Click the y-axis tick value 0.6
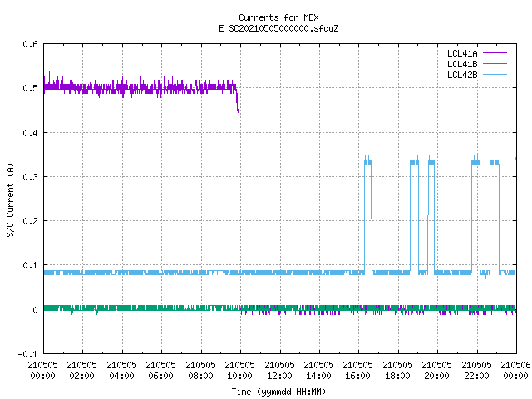532x399 pixels. pos(30,44)
